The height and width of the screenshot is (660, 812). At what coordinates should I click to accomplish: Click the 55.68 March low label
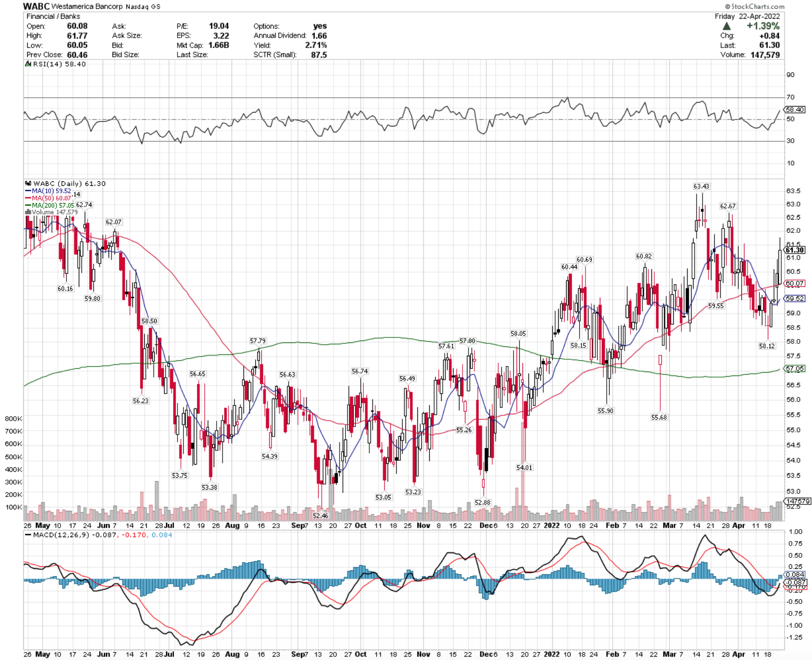pos(659,418)
